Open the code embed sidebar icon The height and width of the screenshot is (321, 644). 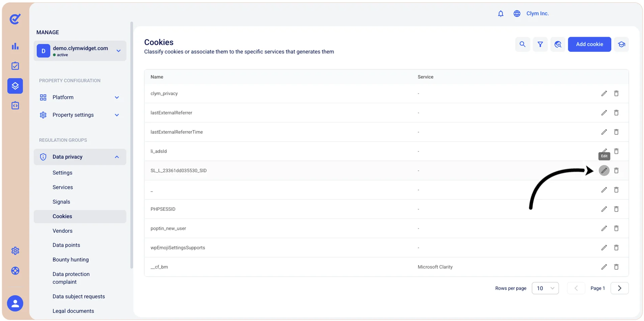pos(15,106)
